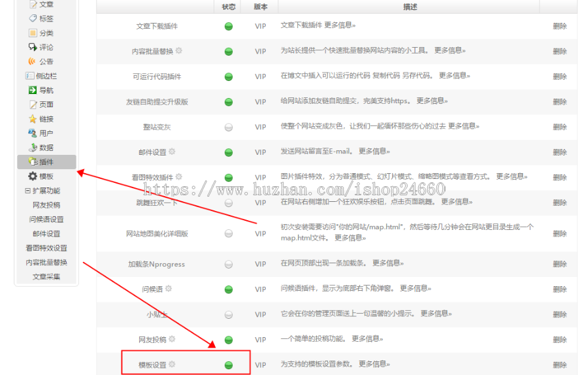Click the 可运行代码插件 plugin name
588x375 pixels.
tap(157, 77)
